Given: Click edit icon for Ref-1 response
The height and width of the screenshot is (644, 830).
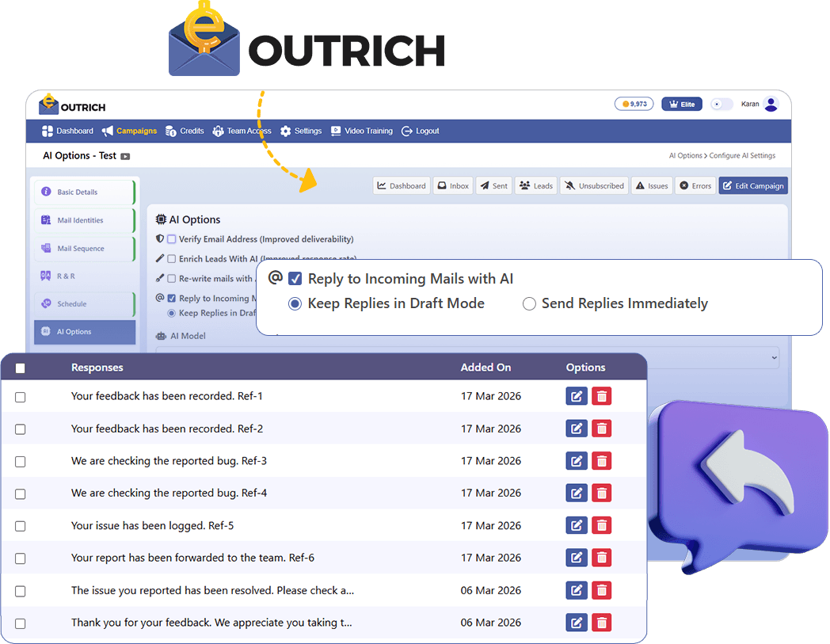Looking at the screenshot, I should [577, 396].
